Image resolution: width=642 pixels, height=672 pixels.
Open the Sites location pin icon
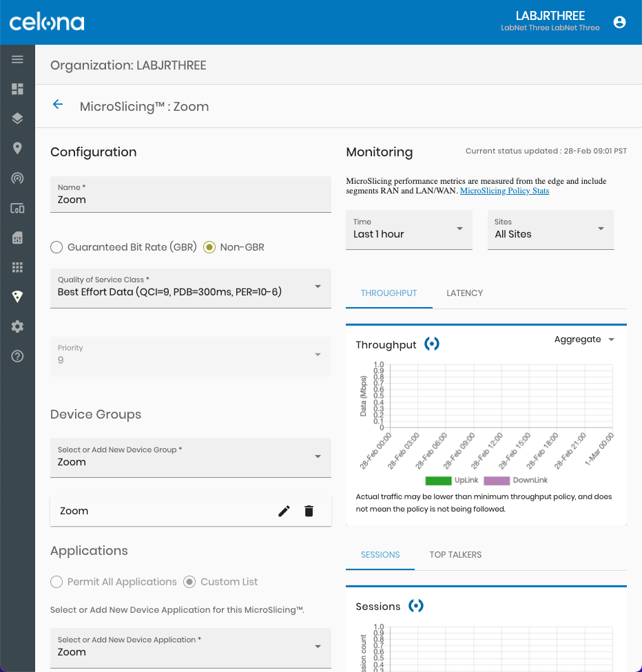17,148
